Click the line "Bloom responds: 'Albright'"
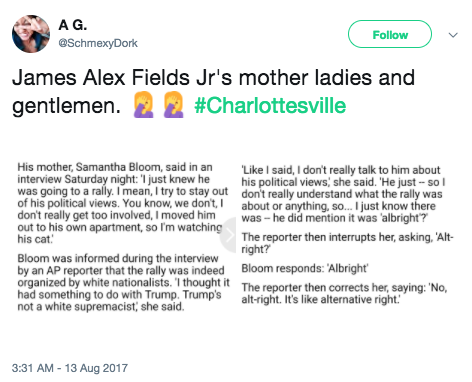Screen dimensions: 472x382 click(x=305, y=268)
